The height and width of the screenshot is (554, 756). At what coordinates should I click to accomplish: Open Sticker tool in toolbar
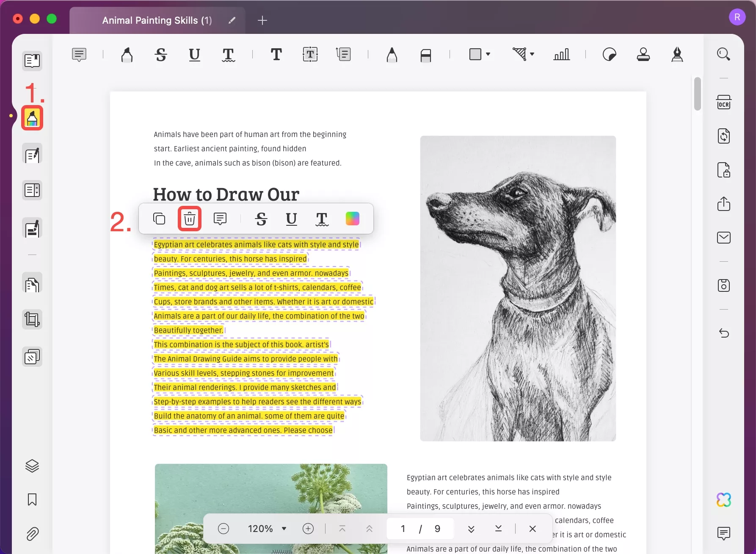pos(609,55)
